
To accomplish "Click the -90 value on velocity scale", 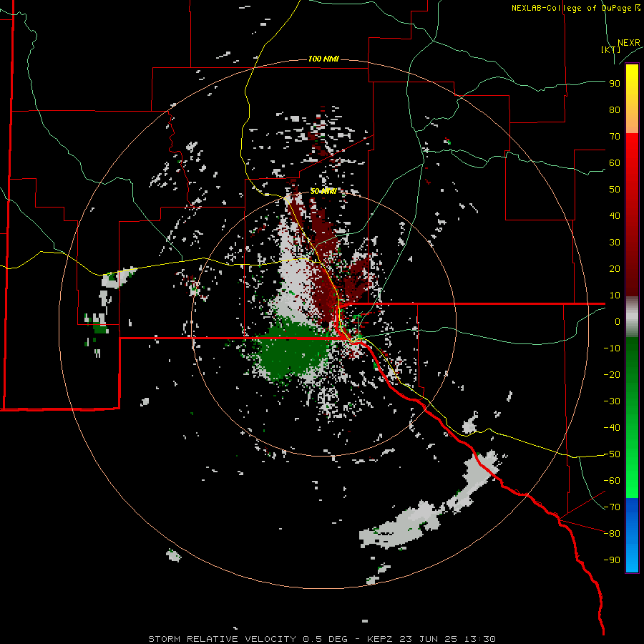I will click(612, 560).
